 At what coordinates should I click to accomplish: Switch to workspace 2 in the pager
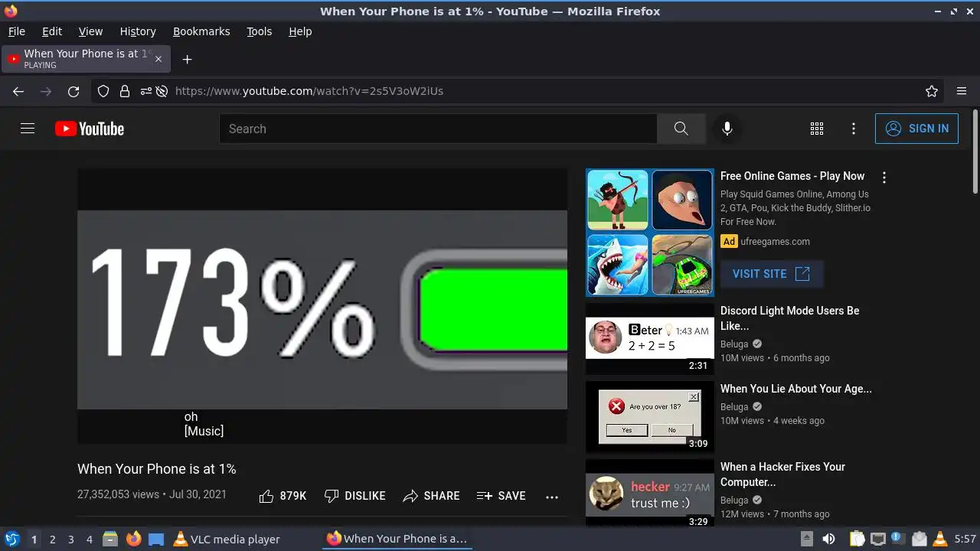pyautogui.click(x=53, y=540)
